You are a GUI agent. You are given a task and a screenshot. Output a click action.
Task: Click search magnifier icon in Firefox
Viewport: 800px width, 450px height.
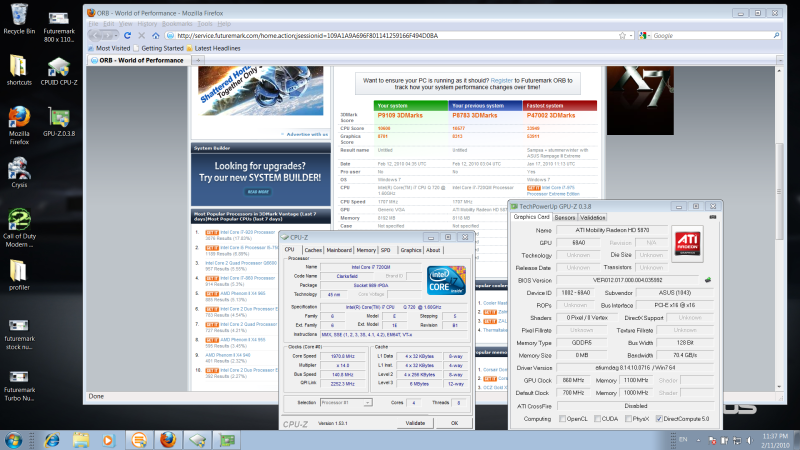click(777, 36)
